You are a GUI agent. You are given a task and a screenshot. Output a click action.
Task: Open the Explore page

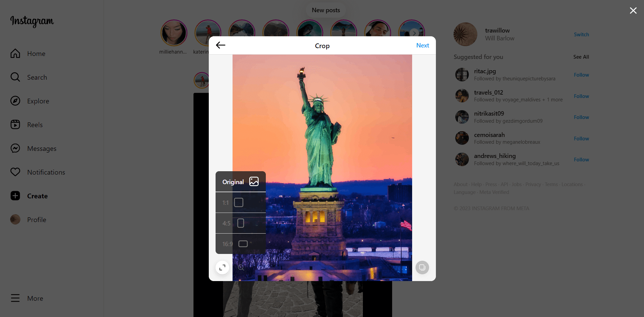38,101
